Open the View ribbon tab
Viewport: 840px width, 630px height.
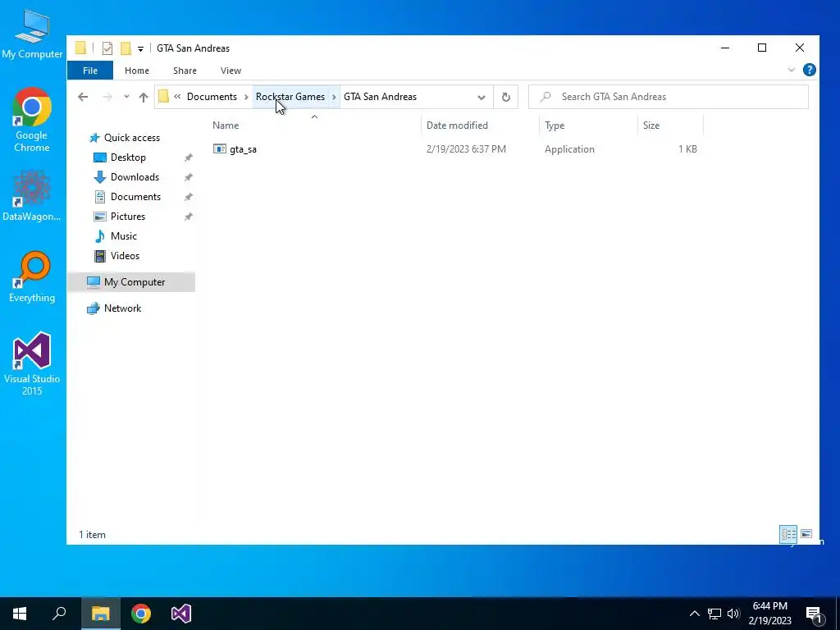click(x=231, y=71)
